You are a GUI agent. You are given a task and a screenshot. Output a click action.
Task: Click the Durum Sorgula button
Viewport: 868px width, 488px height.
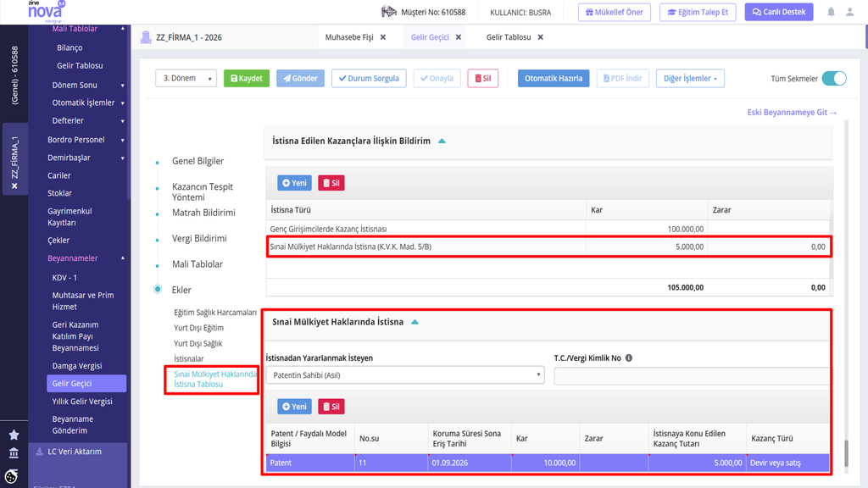[369, 79]
